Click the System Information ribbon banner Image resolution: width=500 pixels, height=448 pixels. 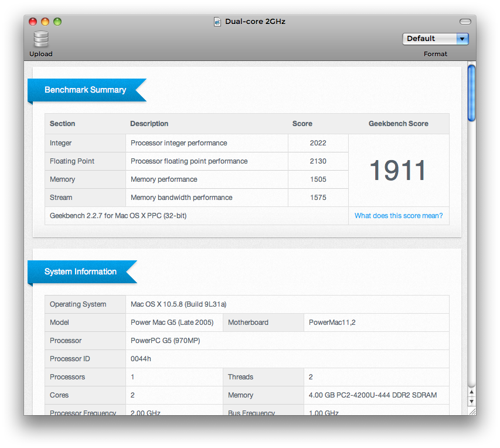tap(80, 271)
